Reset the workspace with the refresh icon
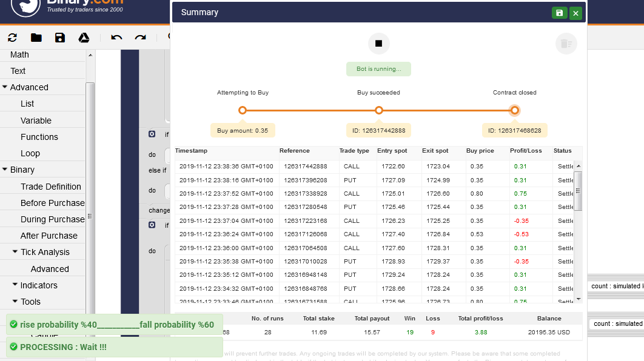Screen dimensions: 644x361 pos(12,38)
